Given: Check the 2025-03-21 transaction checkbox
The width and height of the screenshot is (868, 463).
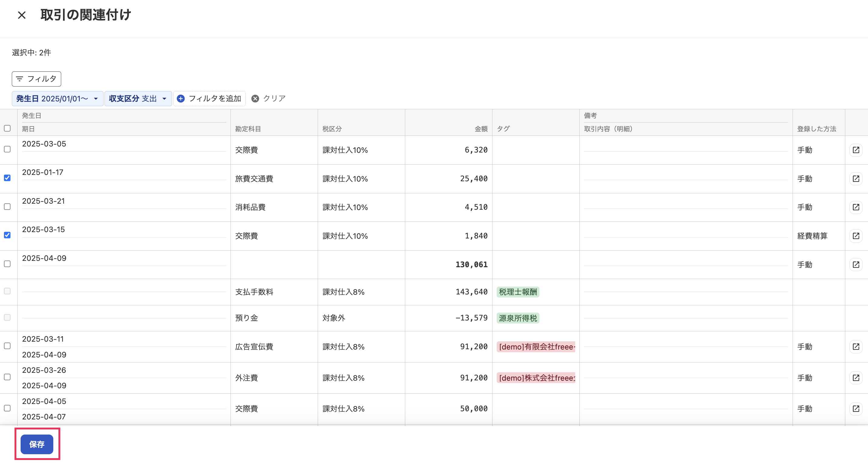Looking at the screenshot, I should pos(7,207).
